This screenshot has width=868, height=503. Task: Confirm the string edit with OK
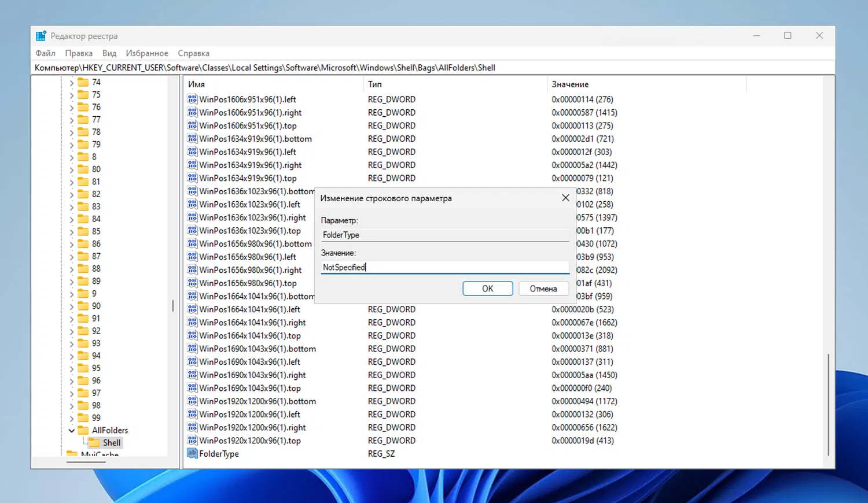point(488,289)
